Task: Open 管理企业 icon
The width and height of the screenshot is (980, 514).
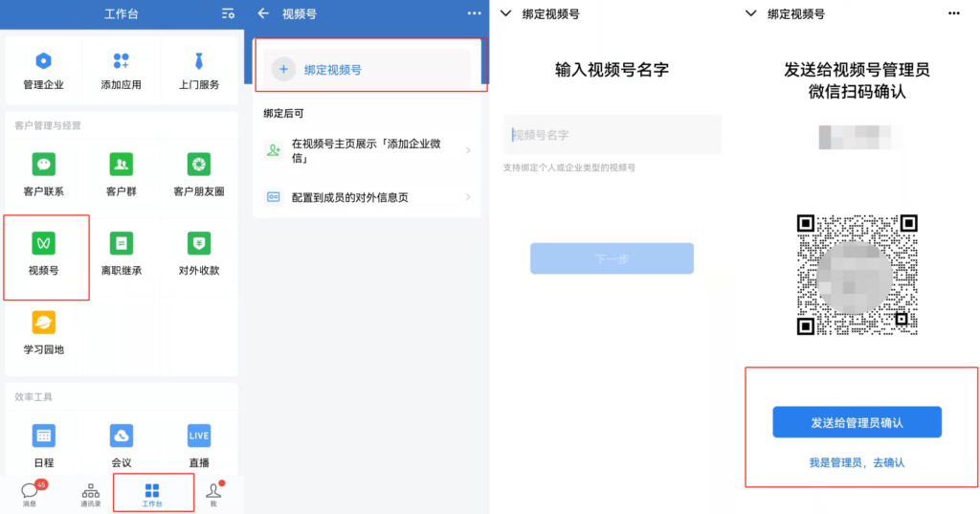Action: pyautogui.click(x=43, y=61)
